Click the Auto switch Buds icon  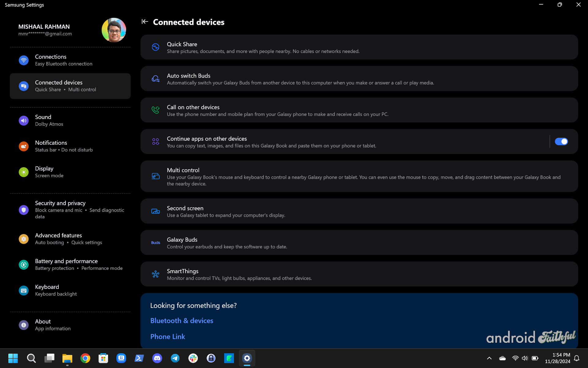click(156, 79)
